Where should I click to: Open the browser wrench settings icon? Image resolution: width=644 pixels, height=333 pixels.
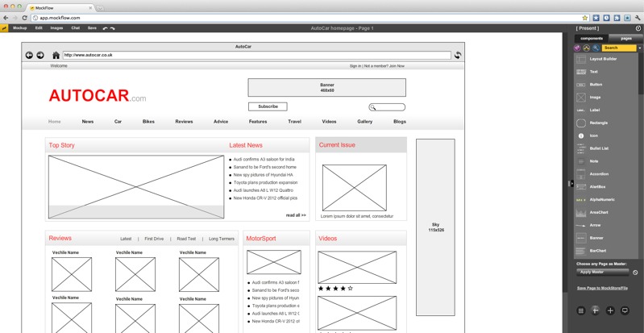(638, 18)
